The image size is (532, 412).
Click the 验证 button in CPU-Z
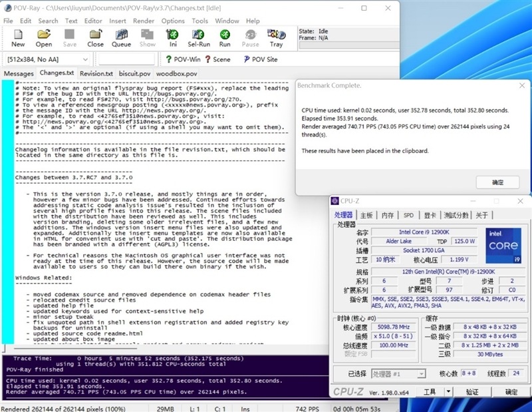click(x=472, y=392)
